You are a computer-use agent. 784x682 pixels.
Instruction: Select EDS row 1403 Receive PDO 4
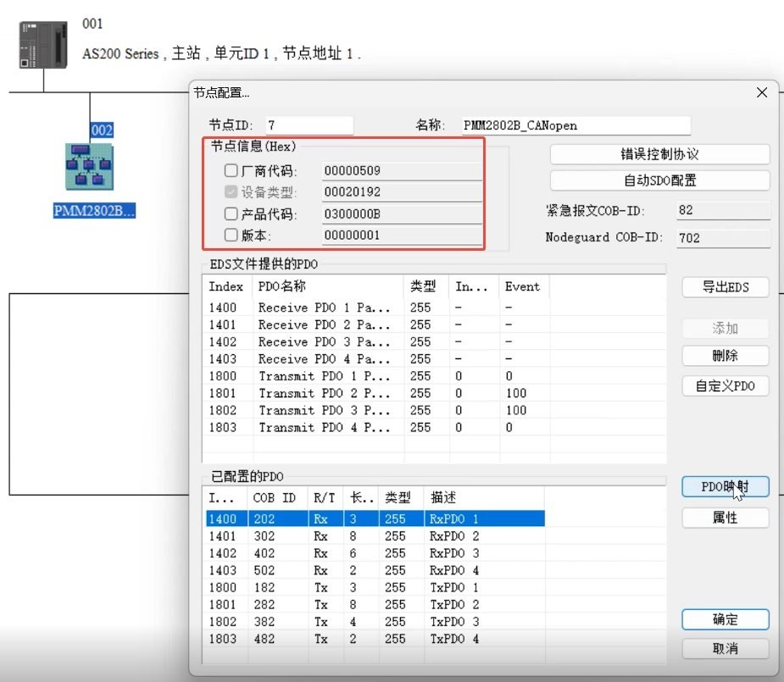(x=434, y=358)
